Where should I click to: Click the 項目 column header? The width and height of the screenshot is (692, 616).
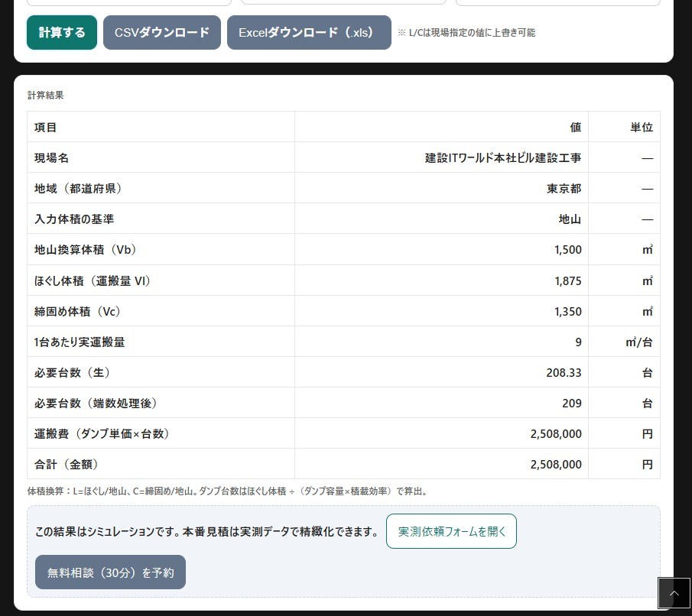point(46,127)
